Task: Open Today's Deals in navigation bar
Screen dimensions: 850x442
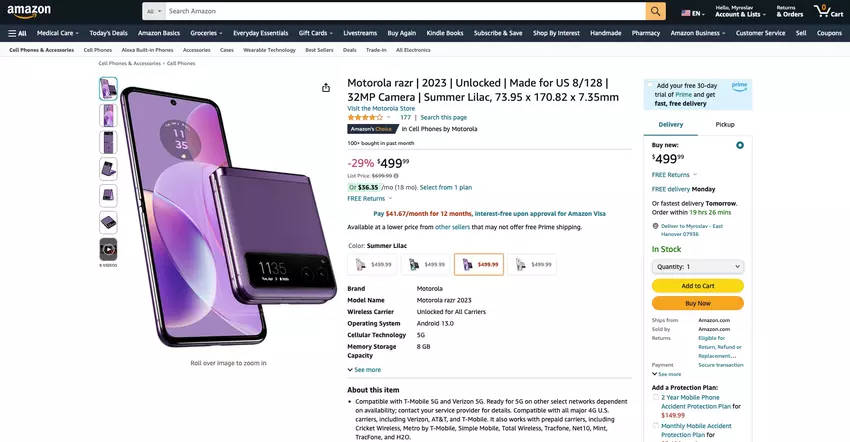Action: (108, 33)
